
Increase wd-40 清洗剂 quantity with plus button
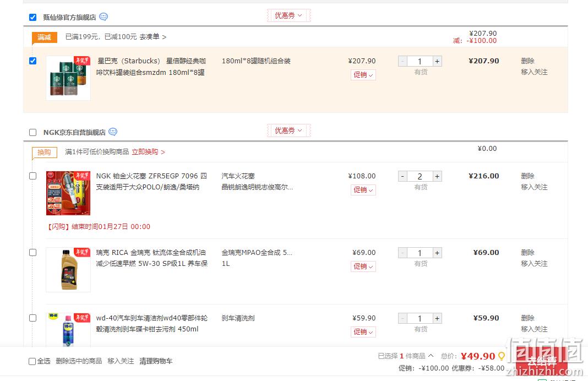[437, 318]
